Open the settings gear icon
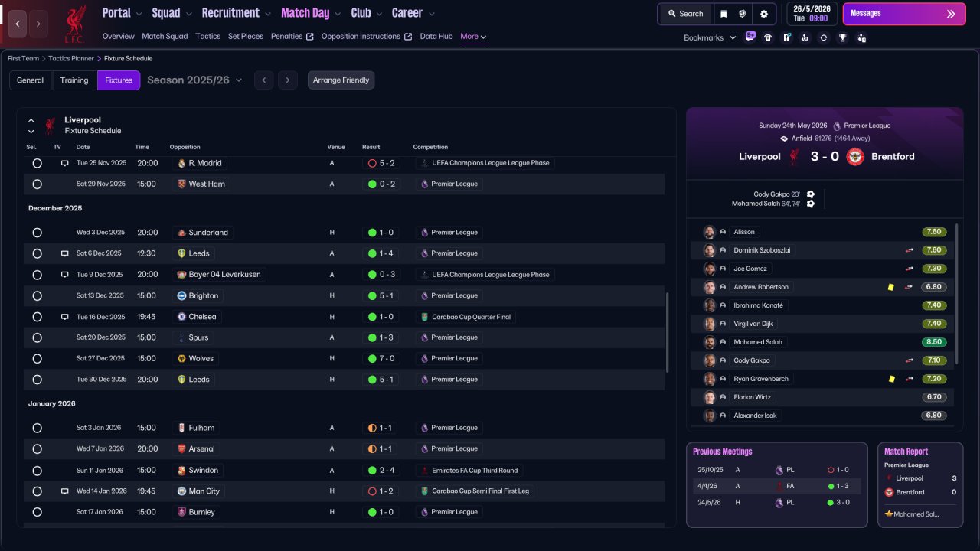This screenshot has height=551, width=980. [763, 14]
